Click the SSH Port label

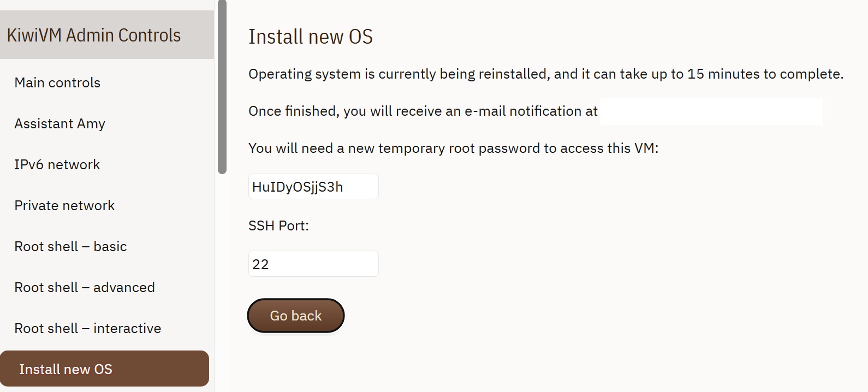[x=278, y=226]
